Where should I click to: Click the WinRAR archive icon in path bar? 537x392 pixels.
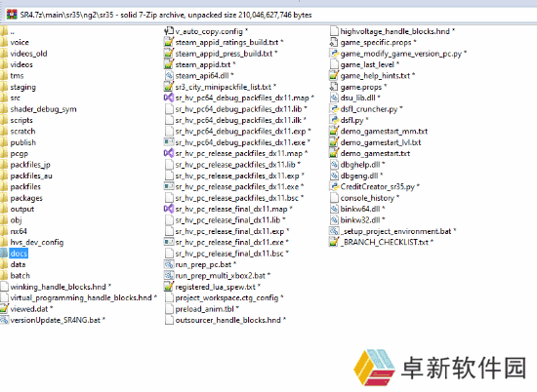12,15
